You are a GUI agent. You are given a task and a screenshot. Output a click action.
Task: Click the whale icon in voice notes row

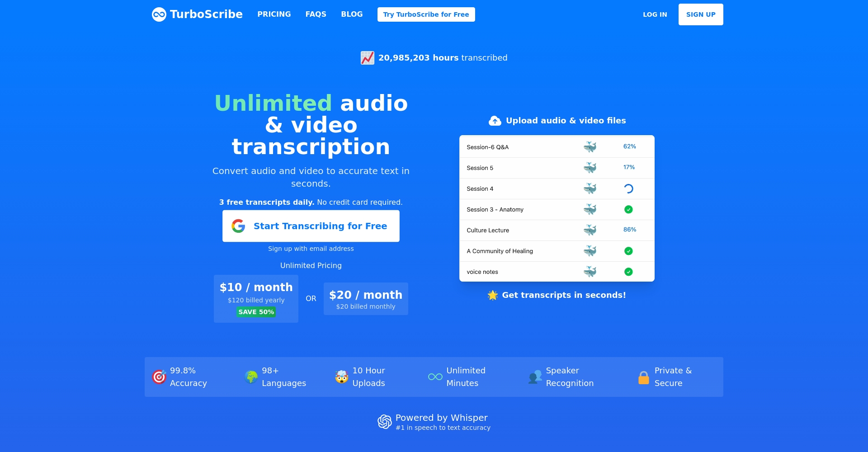click(590, 272)
